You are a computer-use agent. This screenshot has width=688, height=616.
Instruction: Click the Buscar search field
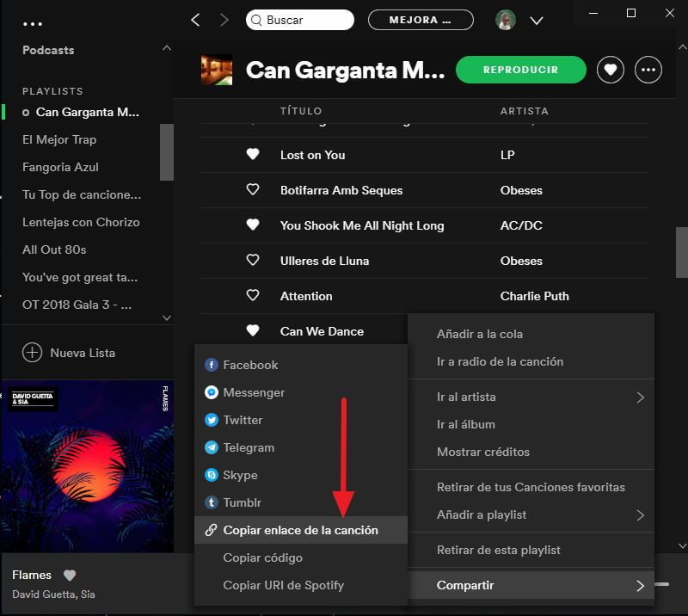pyautogui.click(x=300, y=20)
